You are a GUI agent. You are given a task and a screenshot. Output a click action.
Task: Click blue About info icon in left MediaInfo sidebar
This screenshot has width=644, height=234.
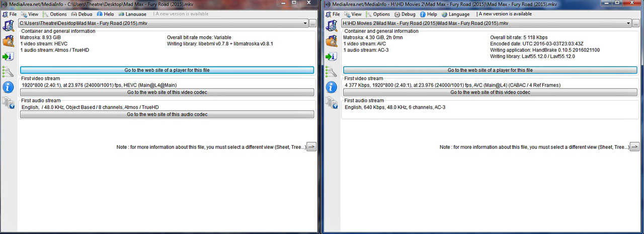pos(8,87)
